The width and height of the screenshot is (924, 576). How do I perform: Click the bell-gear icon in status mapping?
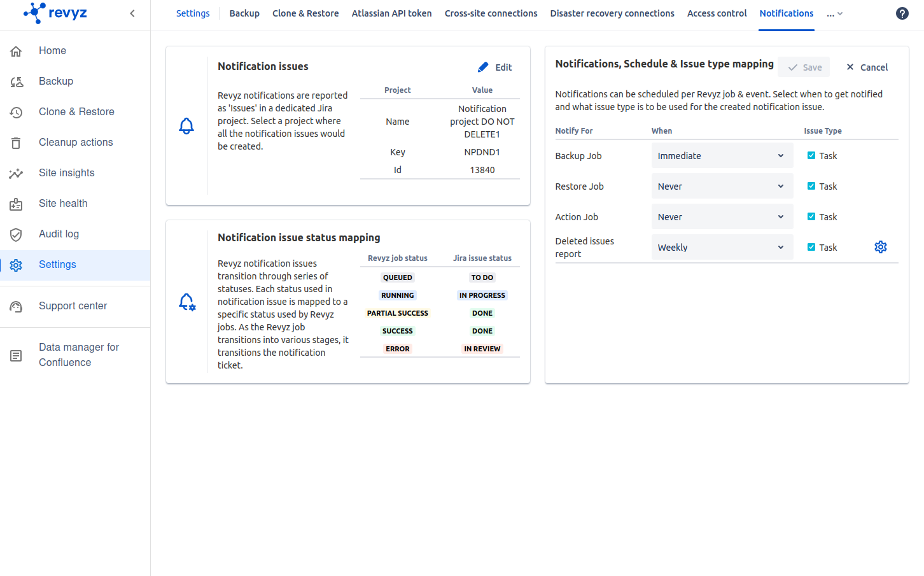pyautogui.click(x=187, y=302)
